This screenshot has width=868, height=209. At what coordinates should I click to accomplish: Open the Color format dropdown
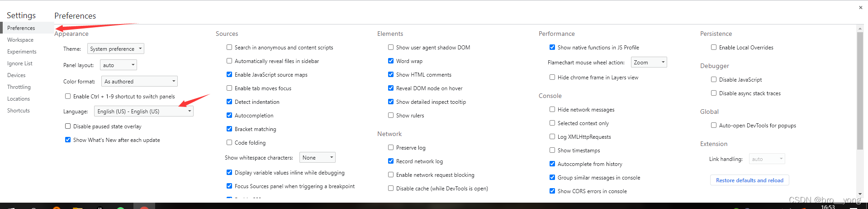(139, 82)
